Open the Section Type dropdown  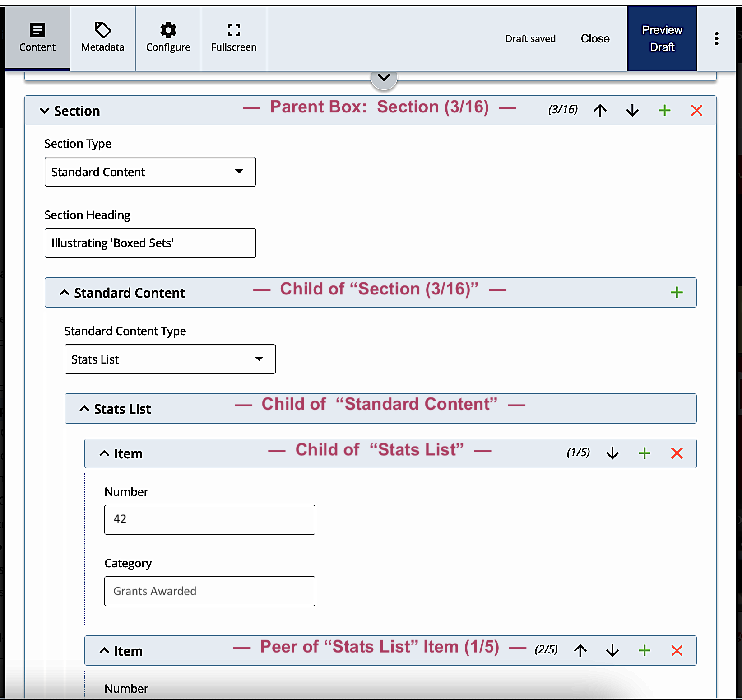click(x=150, y=172)
